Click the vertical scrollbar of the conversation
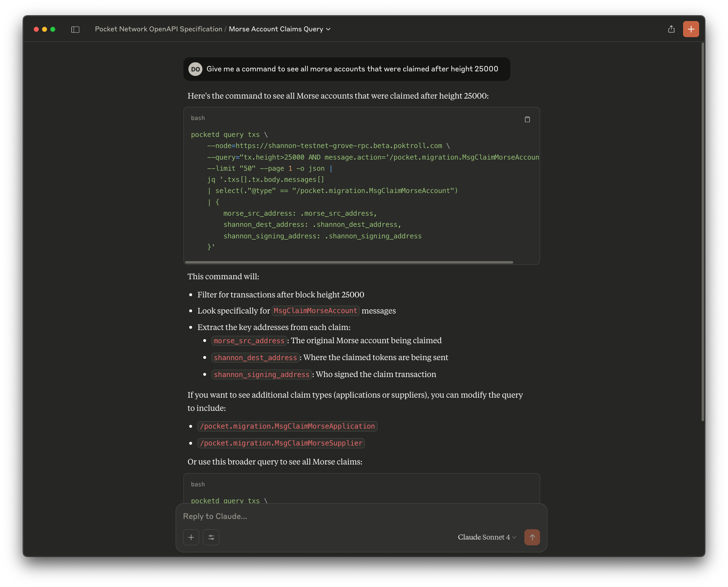The width and height of the screenshot is (728, 587). tap(703, 231)
